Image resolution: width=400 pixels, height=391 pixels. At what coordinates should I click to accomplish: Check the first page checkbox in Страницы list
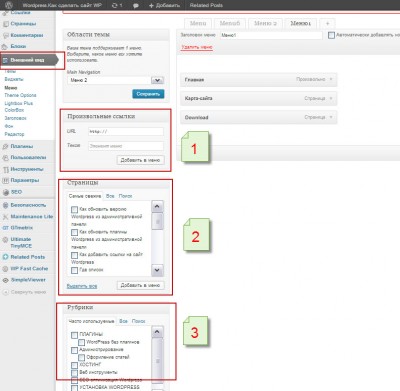74,209
